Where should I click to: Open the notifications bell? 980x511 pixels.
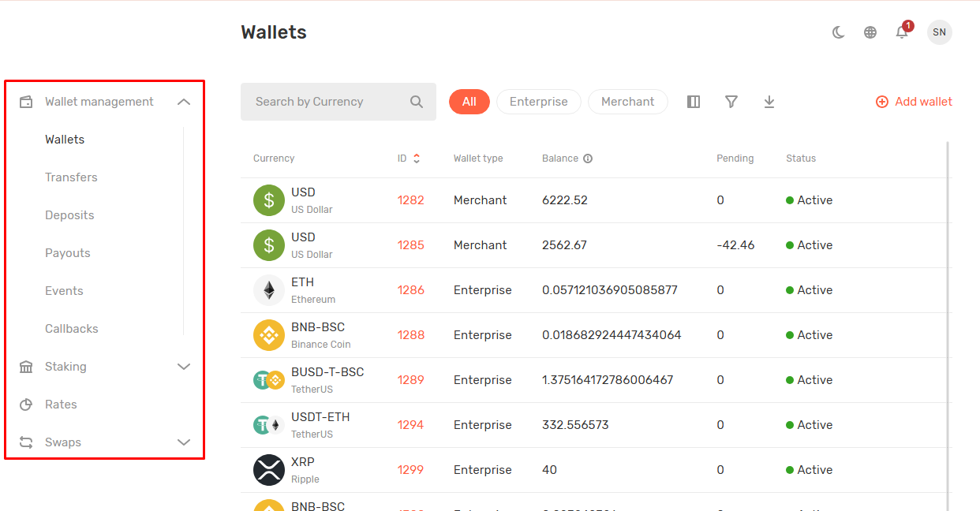pyautogui.click(x=902, y=32)
